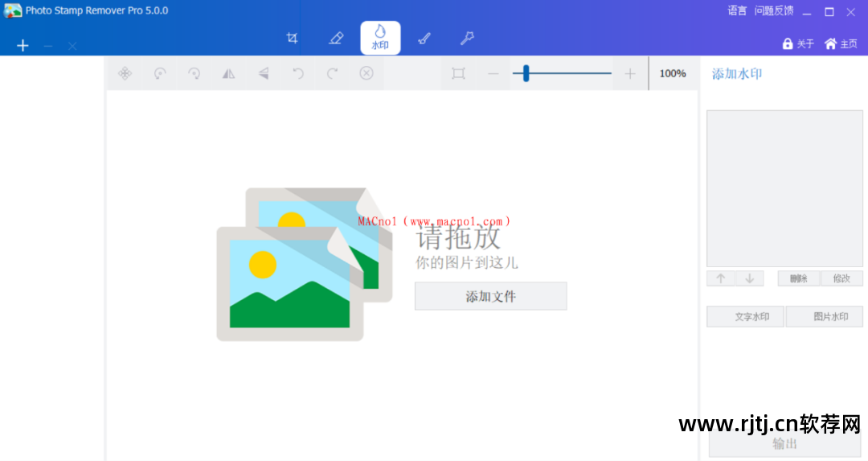Flip image vertically

pos(264,73)
